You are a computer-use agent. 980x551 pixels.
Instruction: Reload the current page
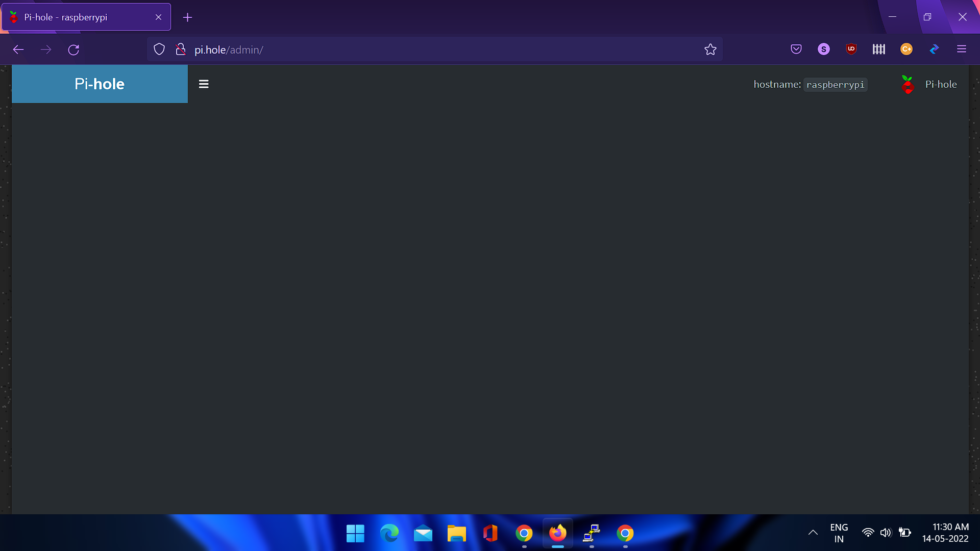point(73,49)
